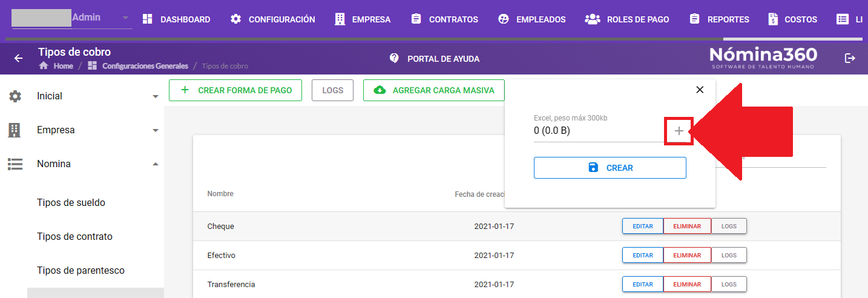Click the Costos invoice icon

coord(773,19)
